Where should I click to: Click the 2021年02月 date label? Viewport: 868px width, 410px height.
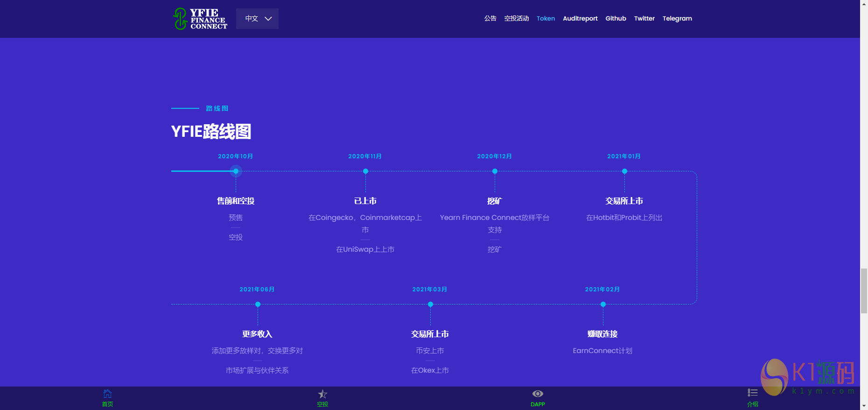602,290
